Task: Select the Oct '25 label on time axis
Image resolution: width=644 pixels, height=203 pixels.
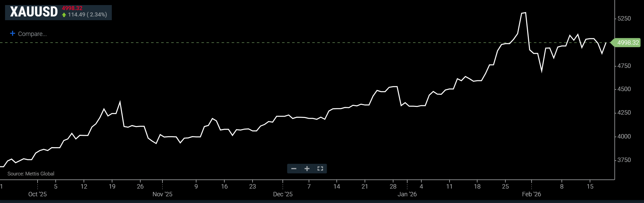Action: [37, 194]
